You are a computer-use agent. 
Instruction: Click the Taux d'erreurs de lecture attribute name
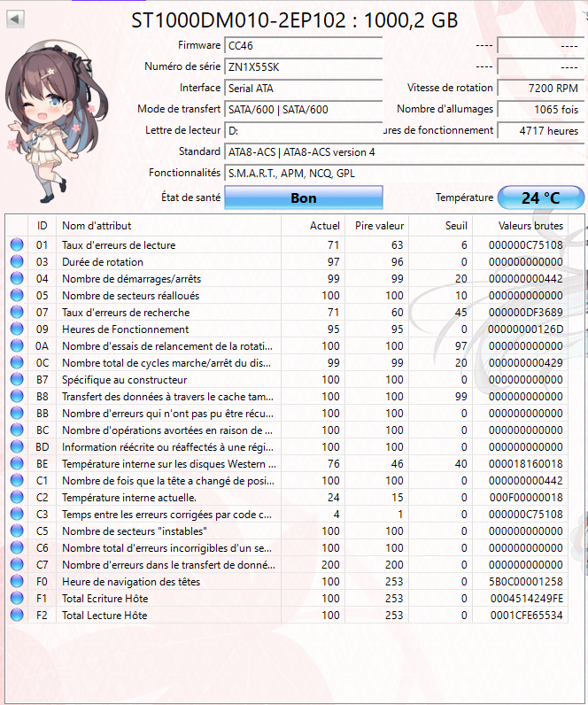click(x=119, y=245)
